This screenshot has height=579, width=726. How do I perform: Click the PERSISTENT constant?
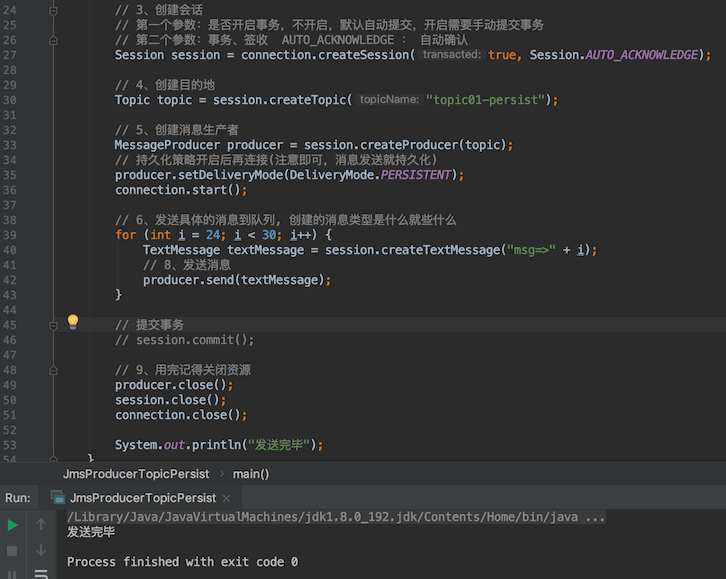pos(415,175)
